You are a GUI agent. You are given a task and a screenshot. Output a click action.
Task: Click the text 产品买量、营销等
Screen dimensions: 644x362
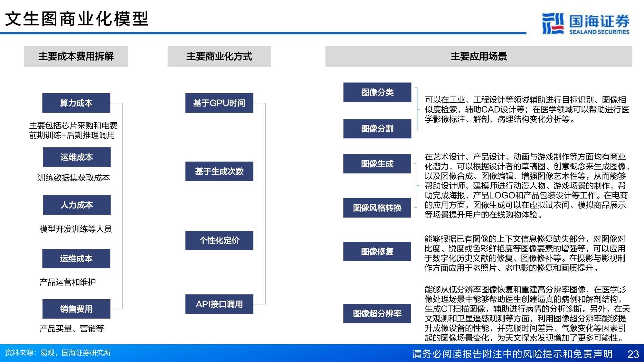pos(72,329)
